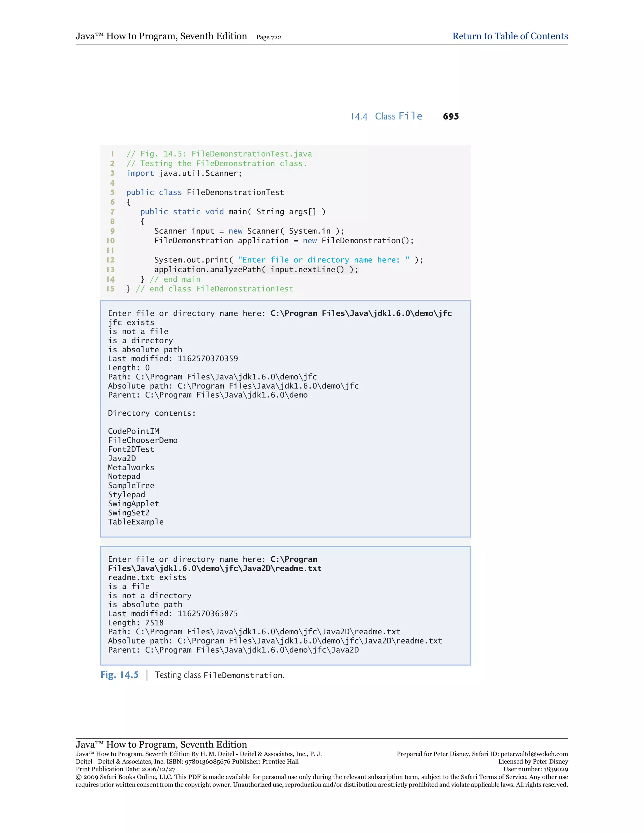Click line number 12 in code listing

tap(110, 260)
